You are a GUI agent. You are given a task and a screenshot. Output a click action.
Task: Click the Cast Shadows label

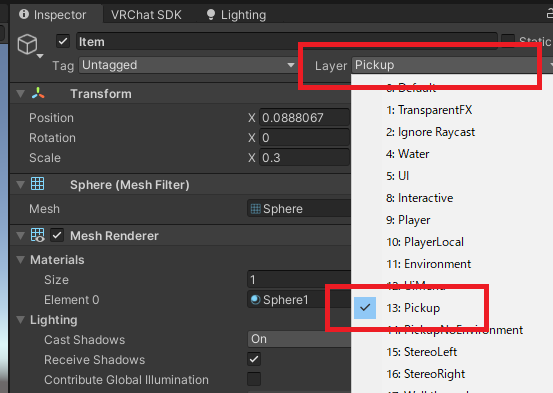[85, 340]
